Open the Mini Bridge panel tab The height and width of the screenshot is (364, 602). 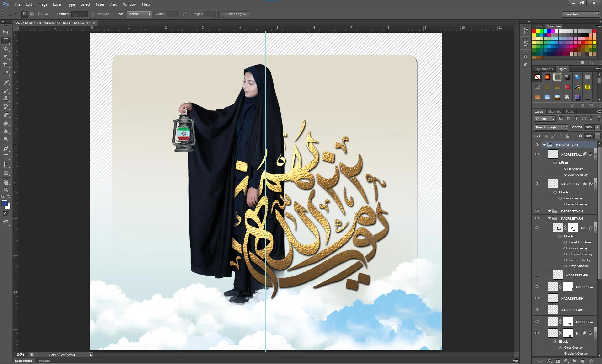24,361
